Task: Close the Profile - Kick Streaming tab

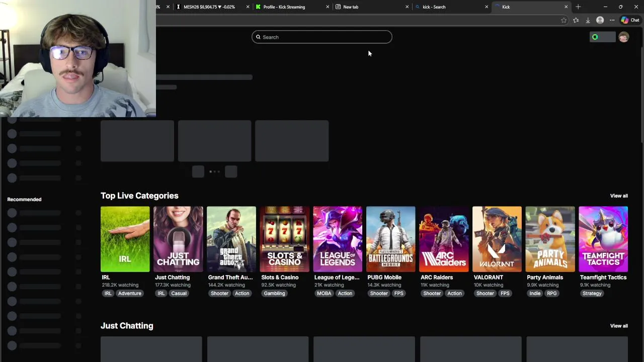Action: (x=328, y=7)
